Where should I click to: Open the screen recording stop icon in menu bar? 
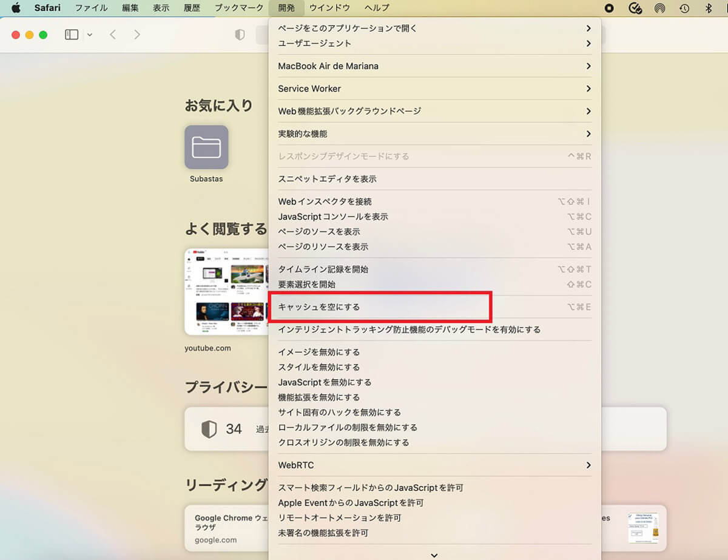coord(610,8)
